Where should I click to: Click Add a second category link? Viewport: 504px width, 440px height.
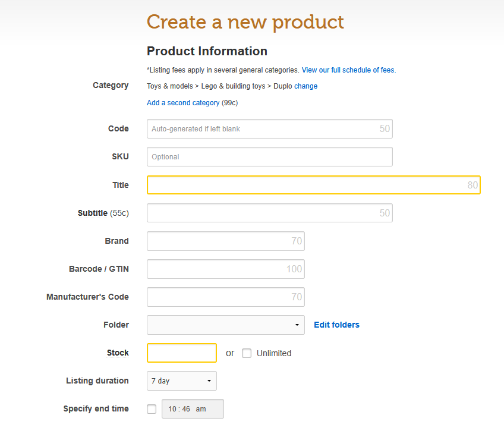[183, 103]
